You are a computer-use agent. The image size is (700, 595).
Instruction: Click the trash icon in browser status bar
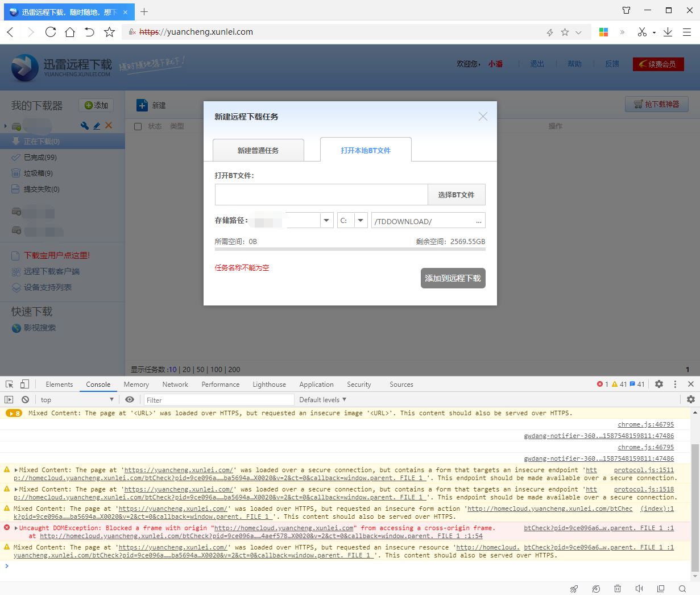click(x=618, y=589)
